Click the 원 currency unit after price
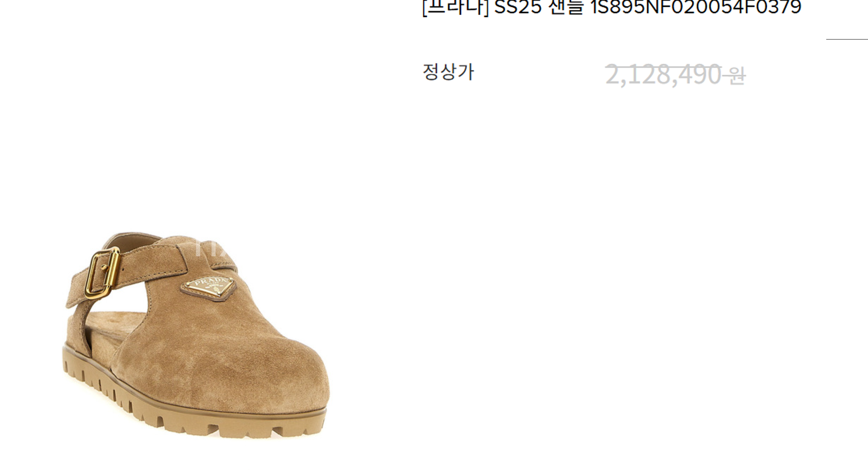The width and height of the screenshot is (868, 470). (x=737, y=76)
